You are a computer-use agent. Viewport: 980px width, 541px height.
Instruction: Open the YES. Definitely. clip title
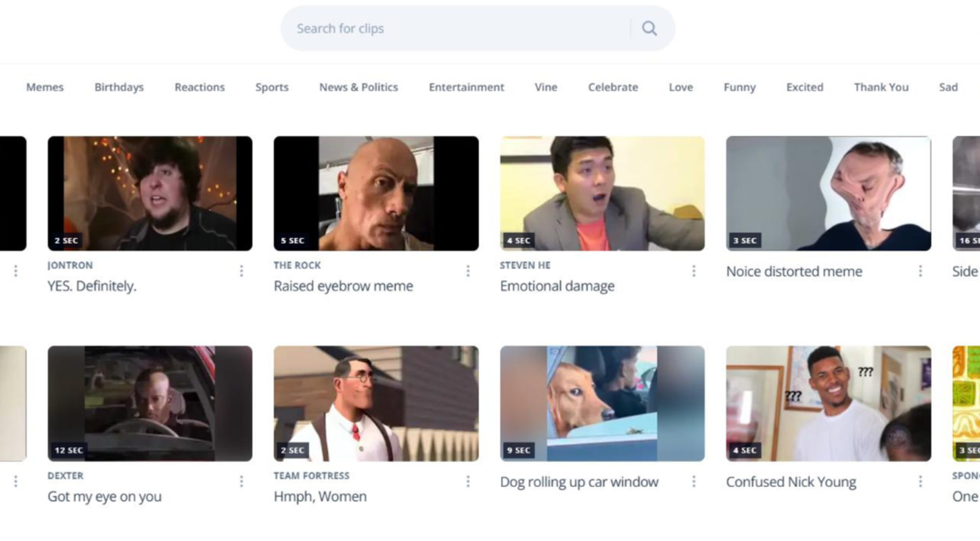click(x=92, y=286)
